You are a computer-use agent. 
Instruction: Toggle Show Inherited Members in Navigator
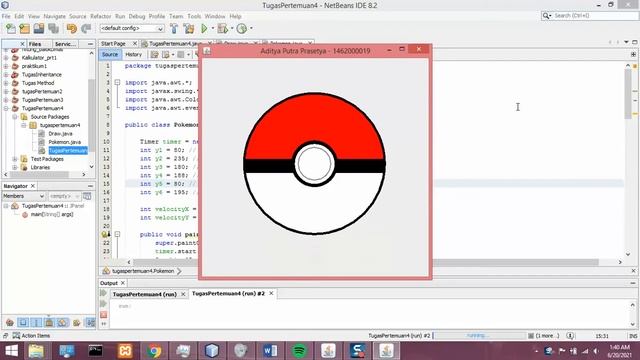pos(10,323)
